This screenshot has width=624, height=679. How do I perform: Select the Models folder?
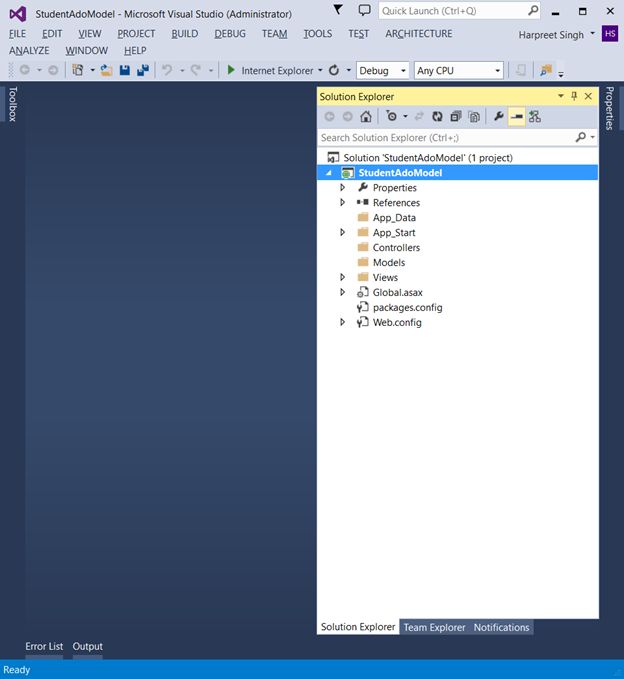pos(389,262)
